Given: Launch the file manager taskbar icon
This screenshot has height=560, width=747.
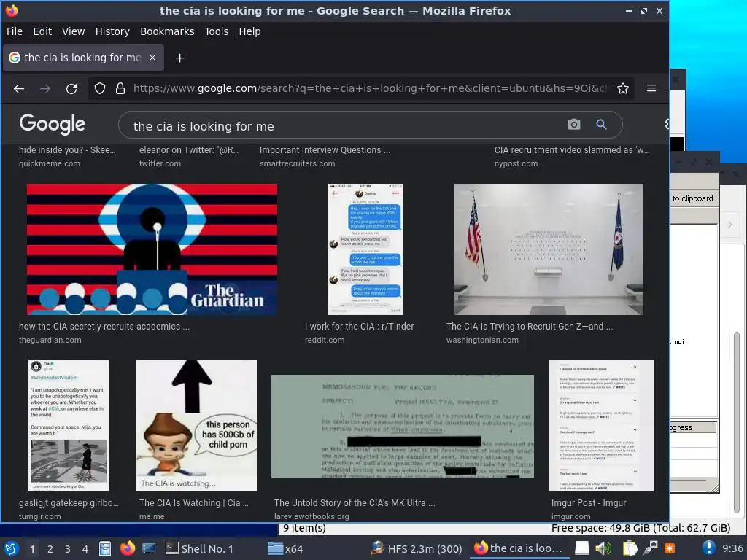Looking at the screenshot, I should [x=105, y=548].
